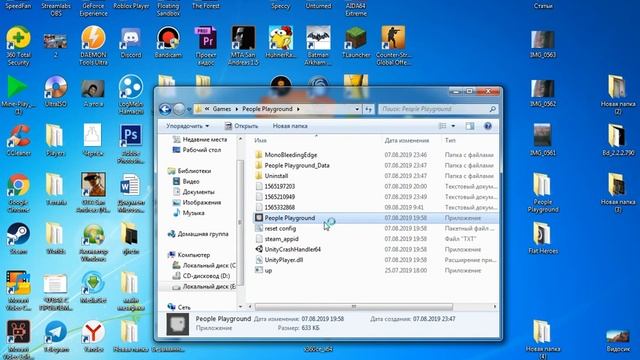Click the address bar refresh button
Screen dimensions: 640x360
coord(369,109)
